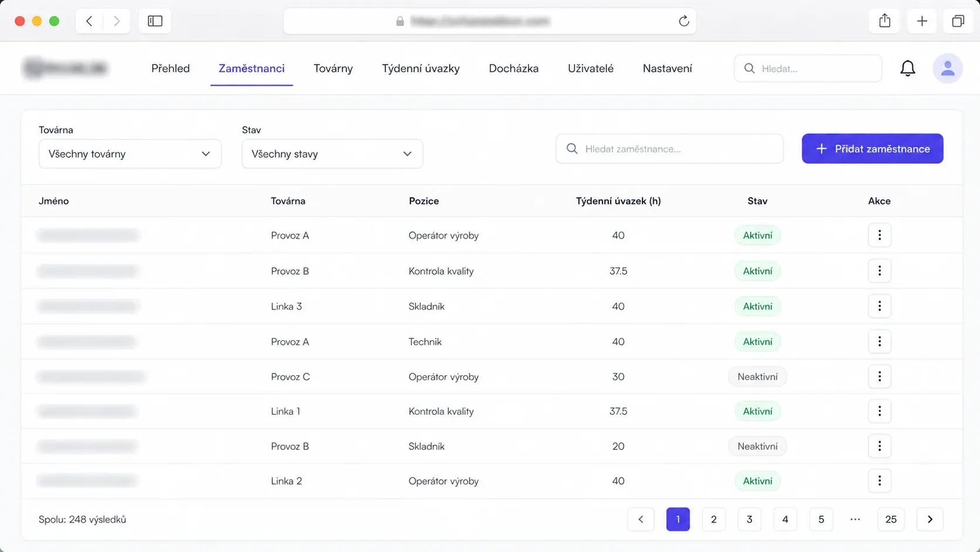Viewport: 980px width, 552px height.
Task: Click the Neaktivní badge in Provoz C row
Action: click(757, 377)
